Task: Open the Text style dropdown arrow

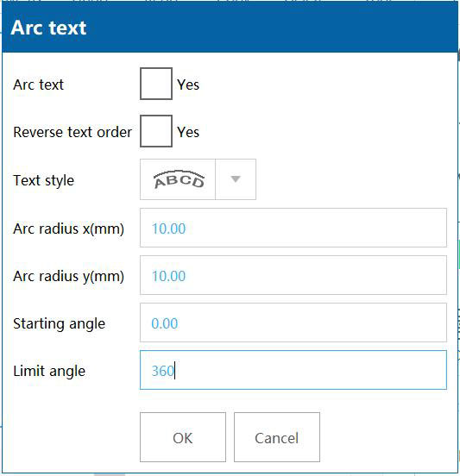Action: (236, 179)
